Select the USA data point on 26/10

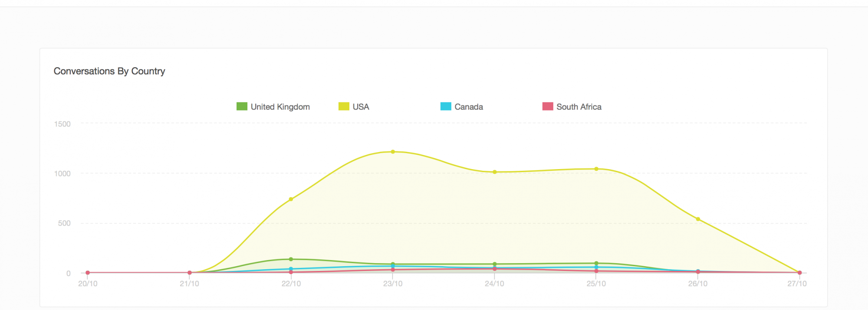[698, 219]
